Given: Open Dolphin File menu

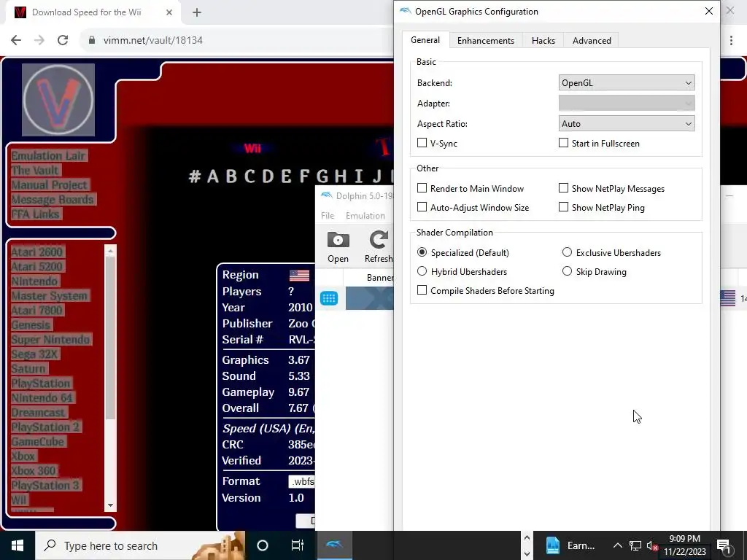Looking at the screenshot, I should pyautogui.click(x=328, y=216).
